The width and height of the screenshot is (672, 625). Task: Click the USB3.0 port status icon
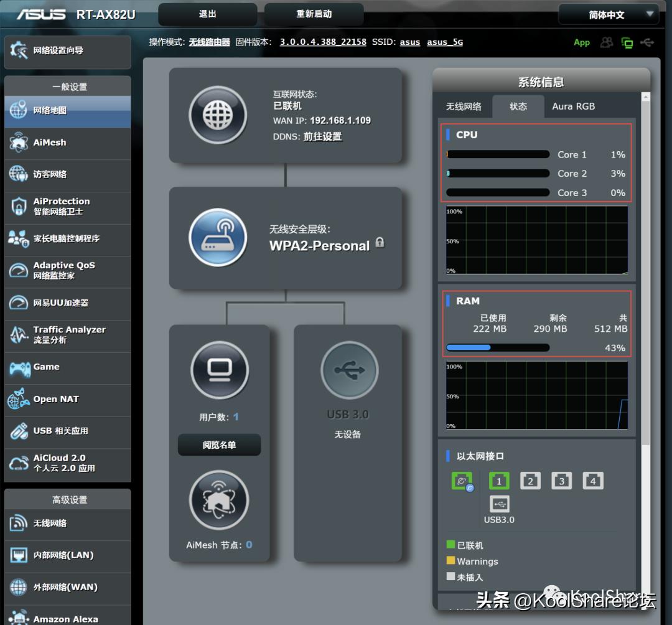point(499,504)
